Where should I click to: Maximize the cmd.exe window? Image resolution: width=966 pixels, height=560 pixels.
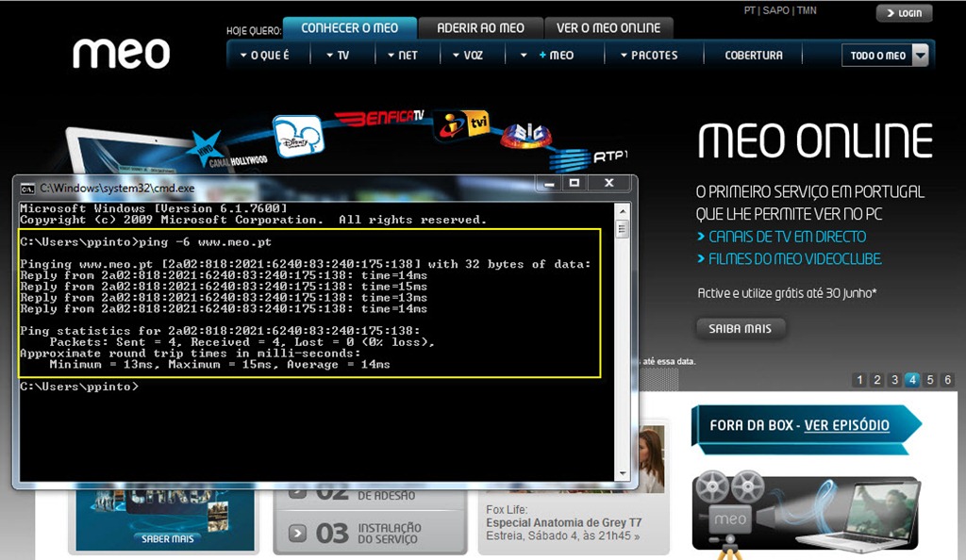[575, 183]
